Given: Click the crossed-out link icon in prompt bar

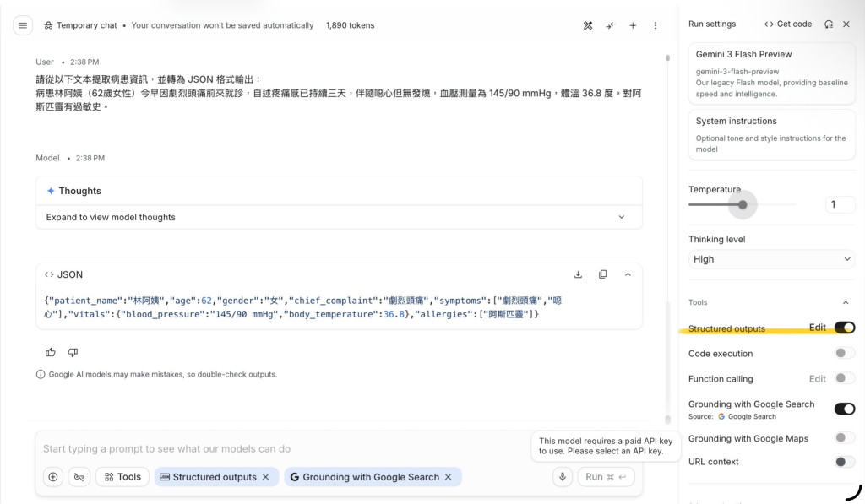Looking at the screenshot, I should pyautogui.click(x=79, y=477).
